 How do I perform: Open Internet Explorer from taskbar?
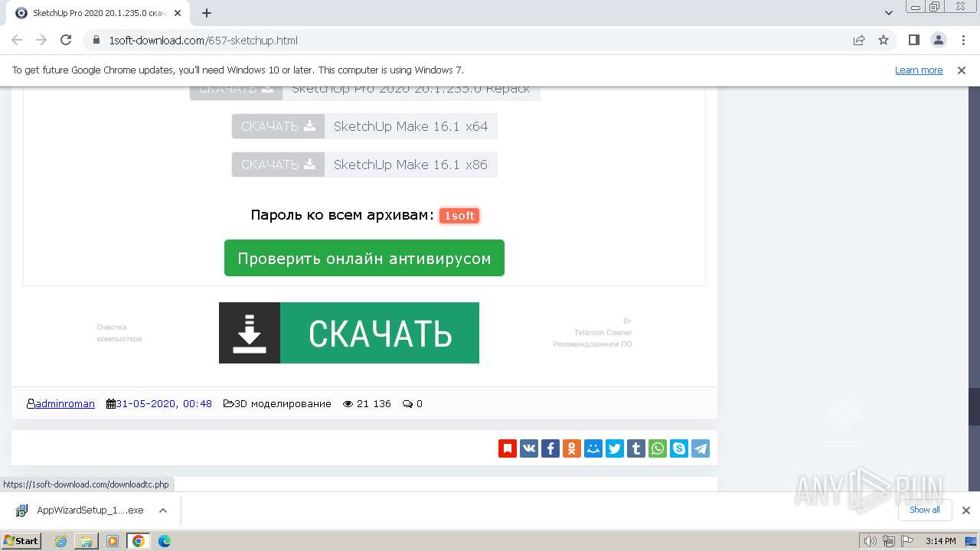coord(60,541)
